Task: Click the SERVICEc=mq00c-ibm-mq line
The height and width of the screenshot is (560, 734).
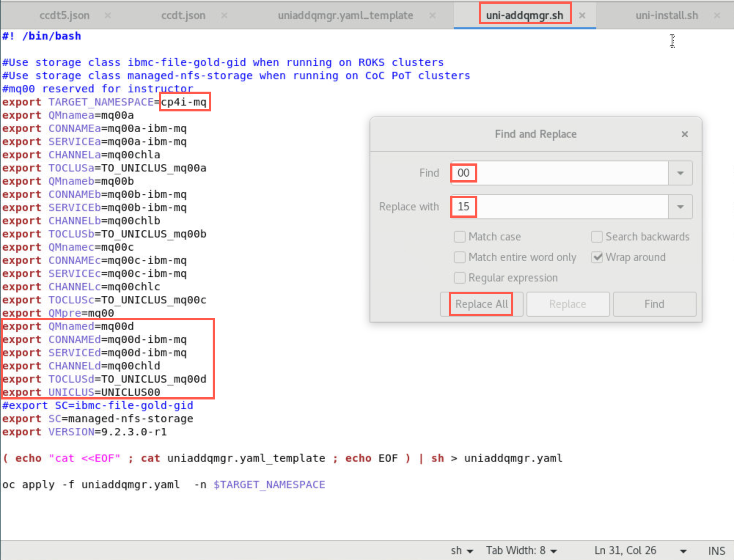Action: (94, 273)
